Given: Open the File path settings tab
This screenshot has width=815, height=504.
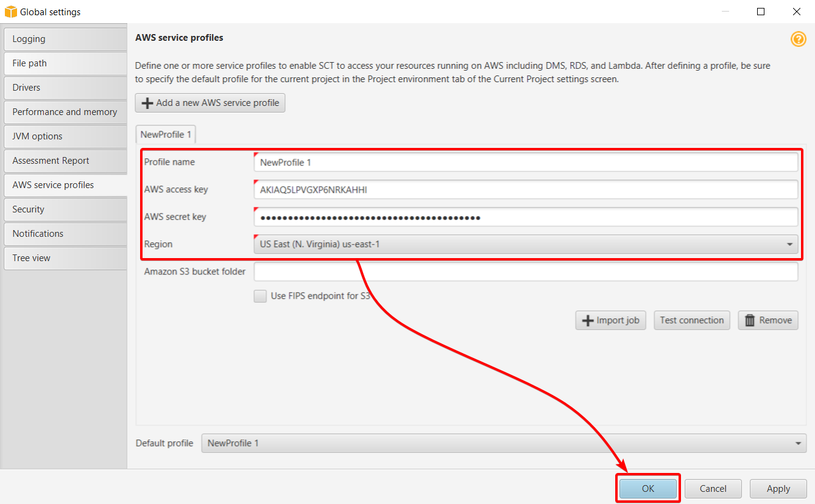Looking at the screenshot, I should click(64, 63).
